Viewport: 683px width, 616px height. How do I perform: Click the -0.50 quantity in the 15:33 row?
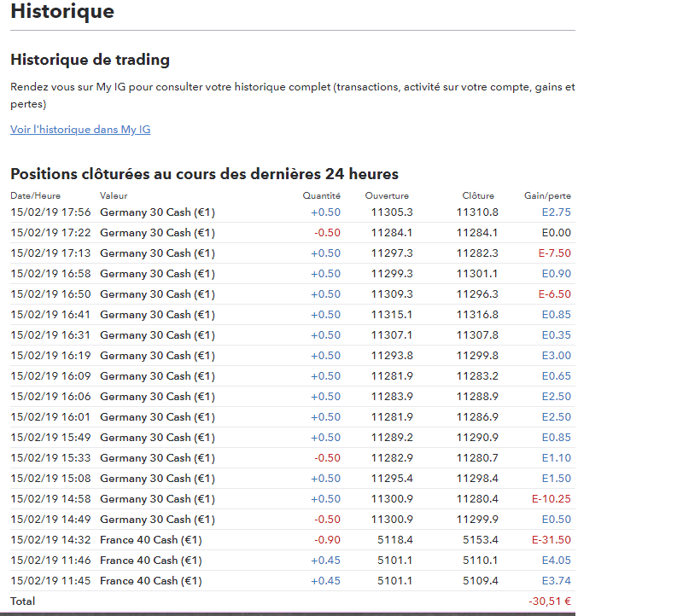327,457
